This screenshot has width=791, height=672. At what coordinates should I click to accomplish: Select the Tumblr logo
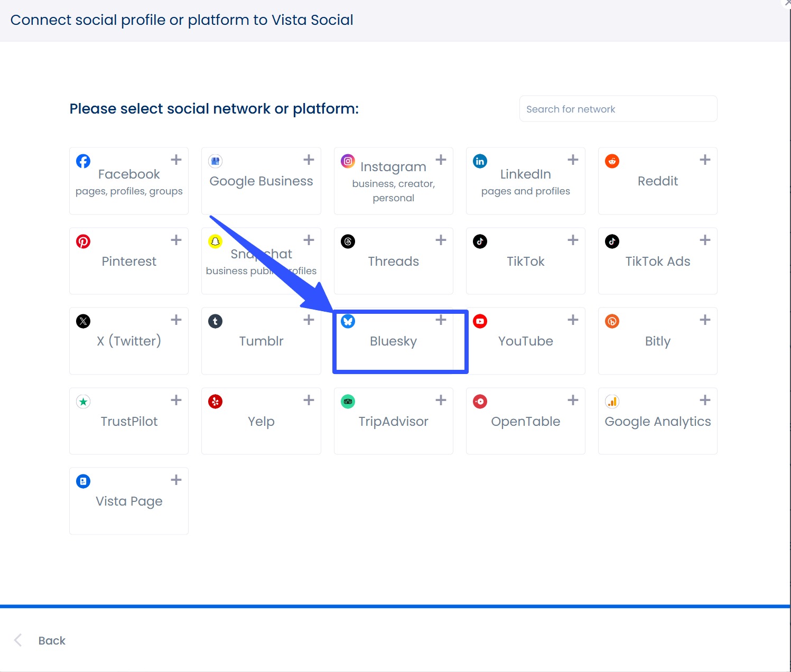pos(215,321)
